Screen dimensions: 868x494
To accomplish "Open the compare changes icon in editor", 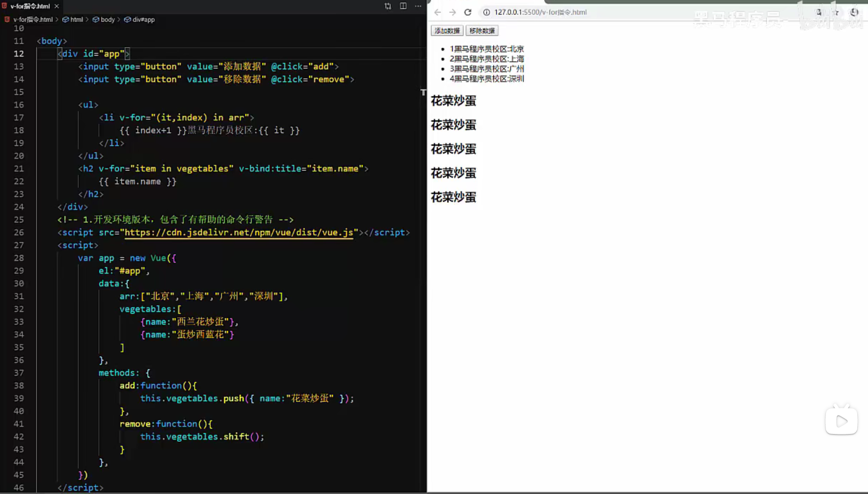I will (388, 6).
